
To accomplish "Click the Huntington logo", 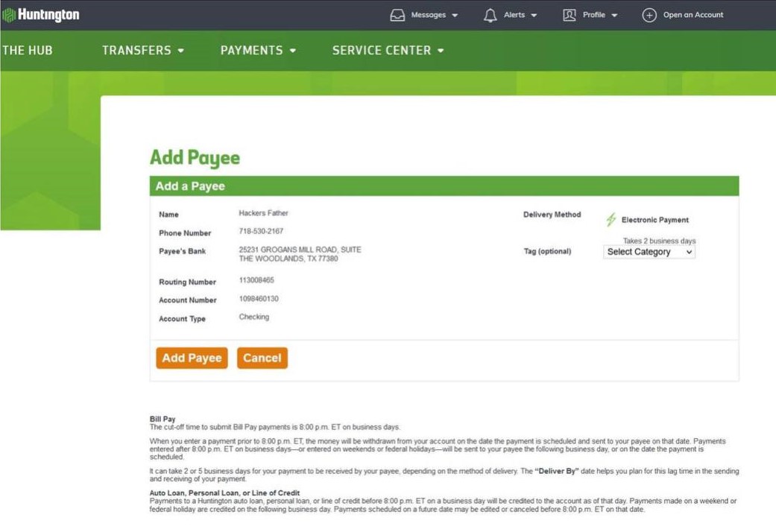I will click(41, 15).
